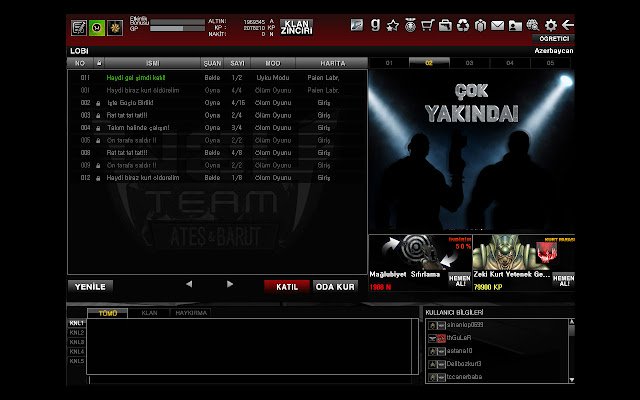Click the GP experience progress bar
Screen dimensions: 640x400
[x=177, y=29]
